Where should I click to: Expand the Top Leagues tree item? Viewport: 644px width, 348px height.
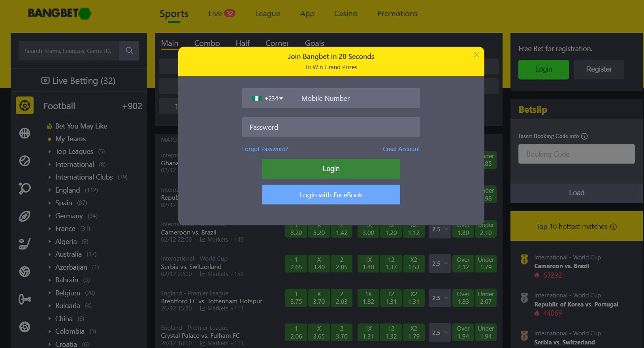click(x=49, y=151)
